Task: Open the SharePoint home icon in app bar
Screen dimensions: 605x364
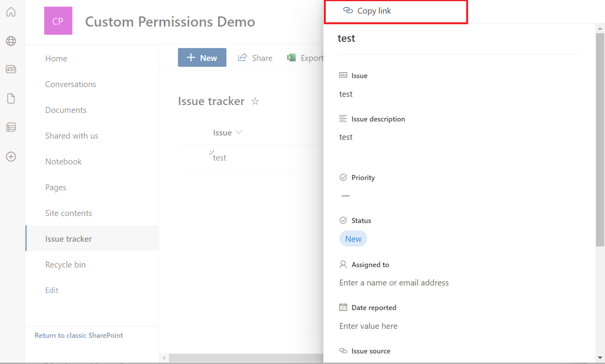Action: pyautogui.click(x=11, y=12)
